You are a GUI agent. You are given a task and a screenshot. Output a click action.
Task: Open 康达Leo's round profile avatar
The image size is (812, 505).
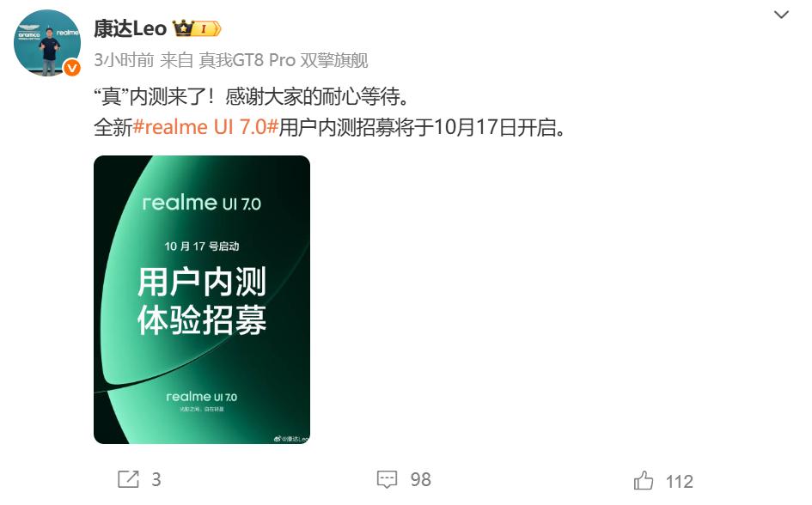click(47, 44)
